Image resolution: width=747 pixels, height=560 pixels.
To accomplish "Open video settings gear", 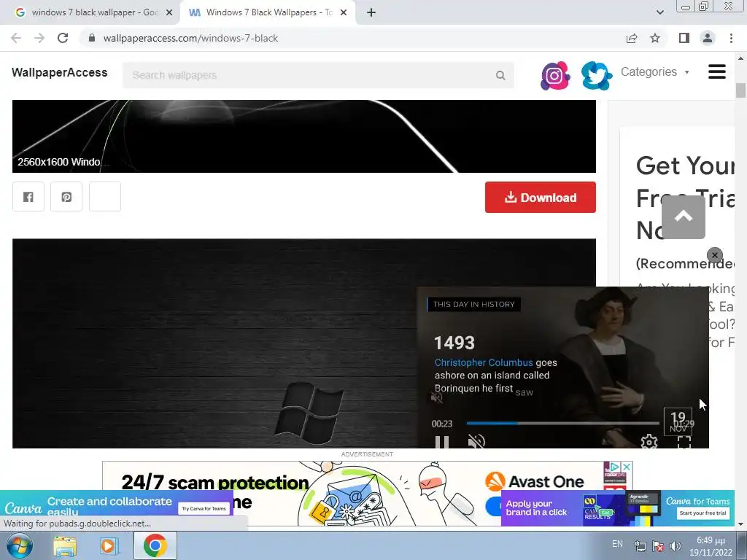I will point(649,442).
